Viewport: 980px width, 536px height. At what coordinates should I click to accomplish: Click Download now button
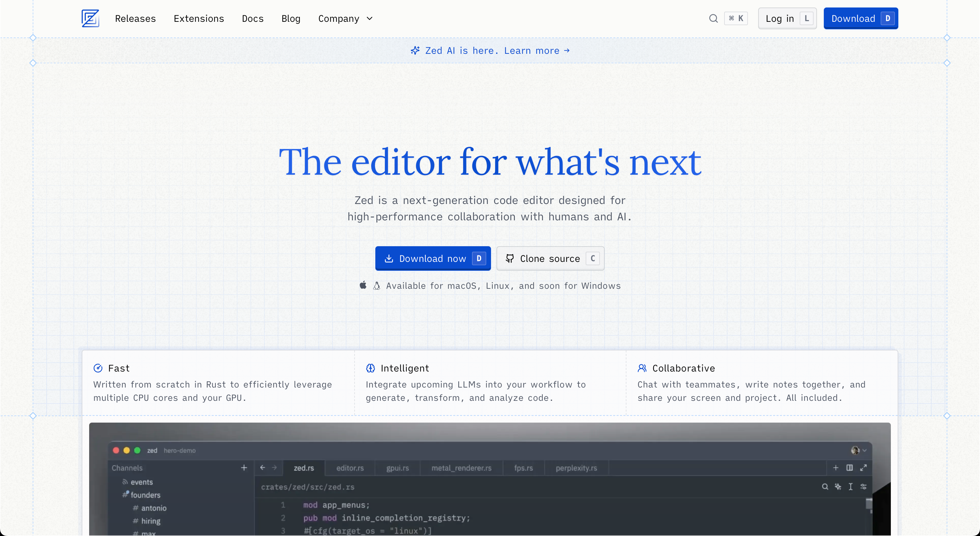[x=432, y=258]
